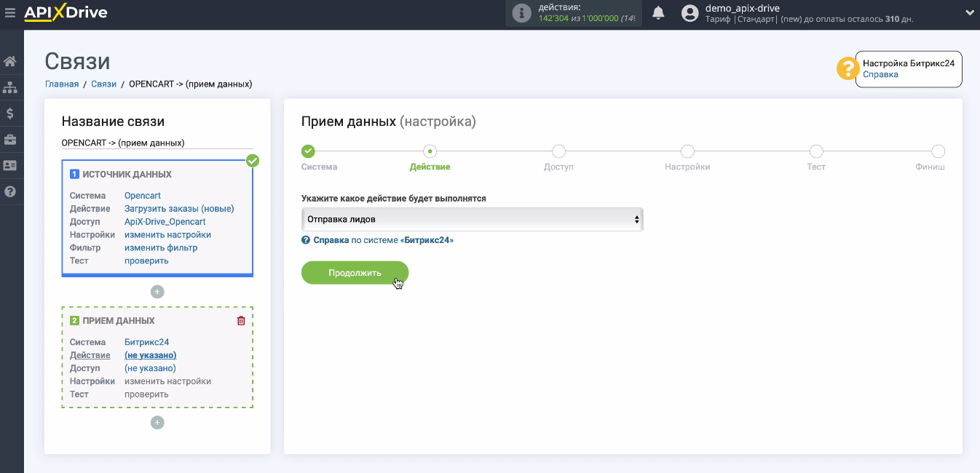
Task: Click receiver изменить настройки text
Action: tap(167, 381)
